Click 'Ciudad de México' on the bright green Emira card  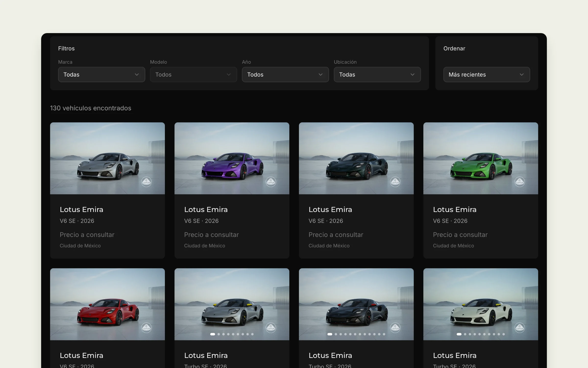tap(453, 246)
